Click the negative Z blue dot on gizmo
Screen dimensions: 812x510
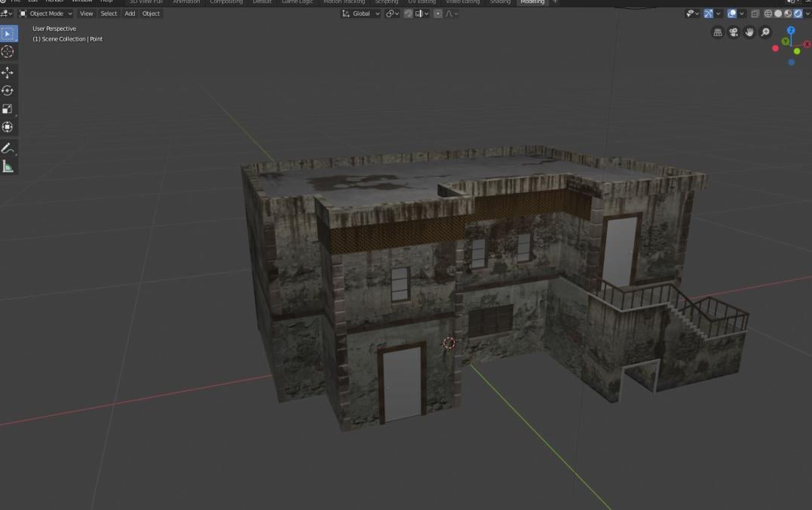[792, 63]
